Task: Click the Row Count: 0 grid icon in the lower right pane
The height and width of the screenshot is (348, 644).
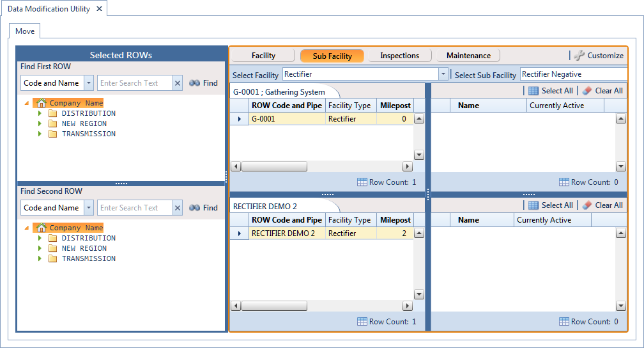Action: click(x=564, y=322)
